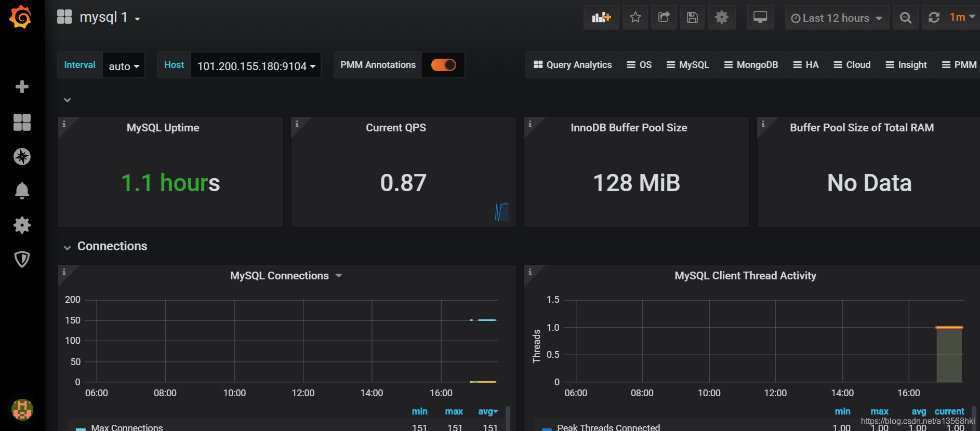Viewport: 980px width, 431px height.
Task: Toggle the unnamed row chevron above MySQL Uptime
Action: click(x=67, y=100)
